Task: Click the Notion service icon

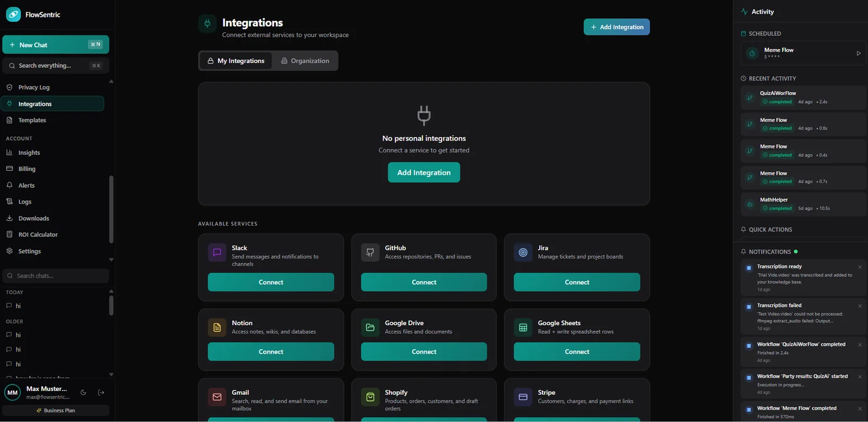Action: coord(217,327)
